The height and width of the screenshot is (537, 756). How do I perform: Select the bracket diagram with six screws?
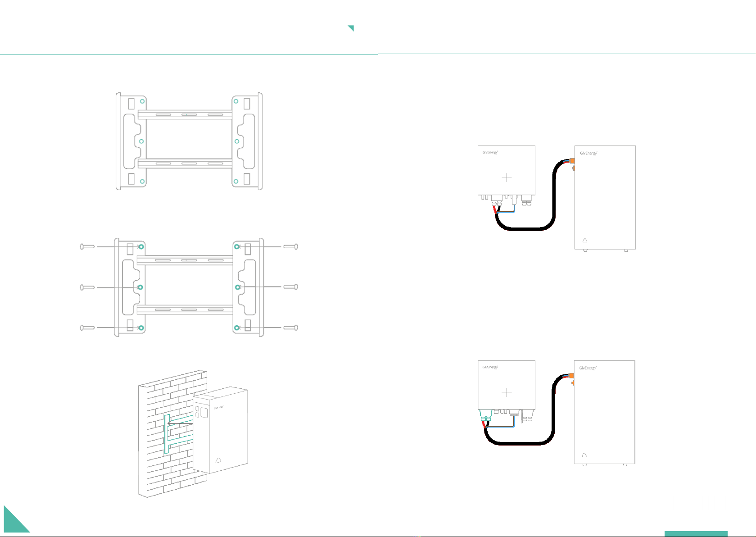pos(189,287)
